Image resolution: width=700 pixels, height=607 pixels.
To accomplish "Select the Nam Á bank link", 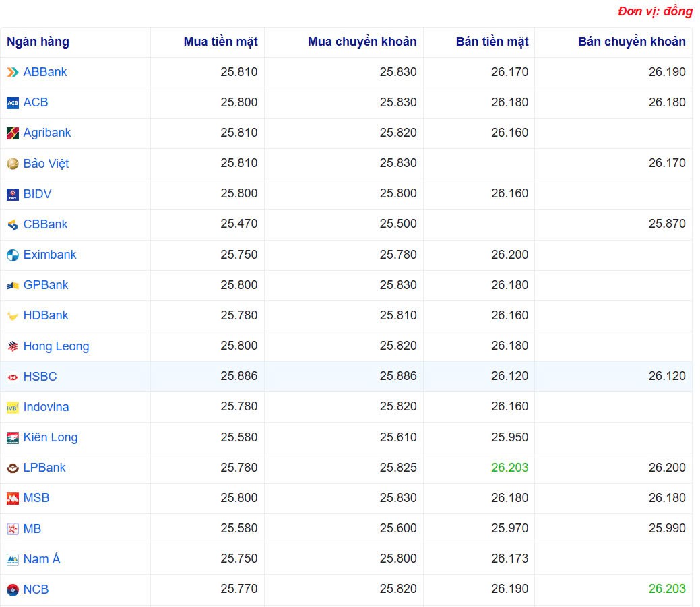I will tap(42, 559).
